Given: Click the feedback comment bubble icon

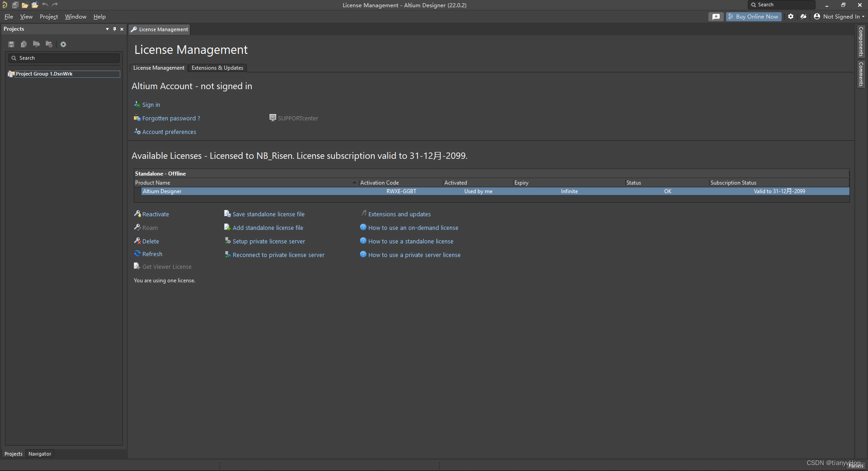Looking at the screenshot, I should coord(716,17).
